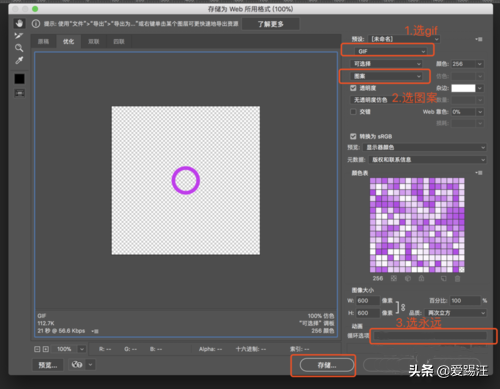Open the matte color dropdown arrow
The height and width of the screenshot is (389, 500).
[x=480, y=88]
